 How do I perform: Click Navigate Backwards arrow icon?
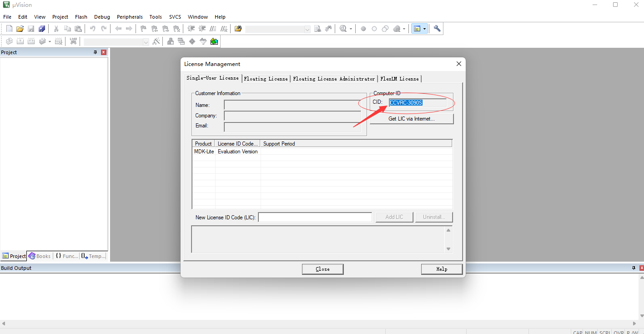point(118,29)
